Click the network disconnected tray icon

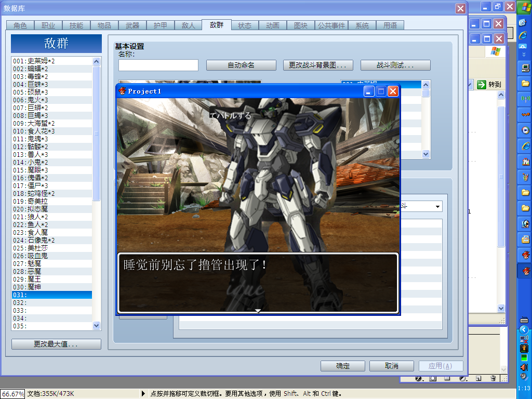pos(524,339)
